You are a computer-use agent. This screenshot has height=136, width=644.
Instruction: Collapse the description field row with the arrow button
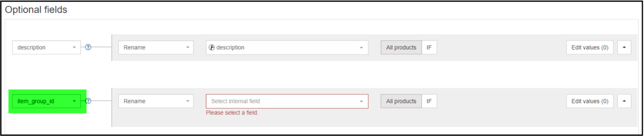pos(624,47)
